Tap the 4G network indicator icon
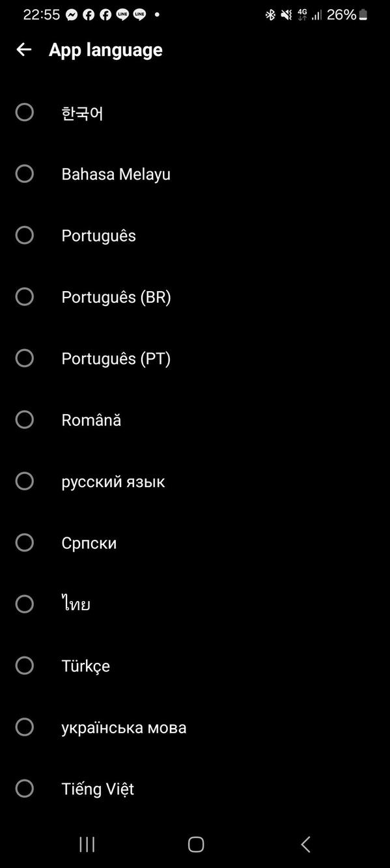 [301, 14]
